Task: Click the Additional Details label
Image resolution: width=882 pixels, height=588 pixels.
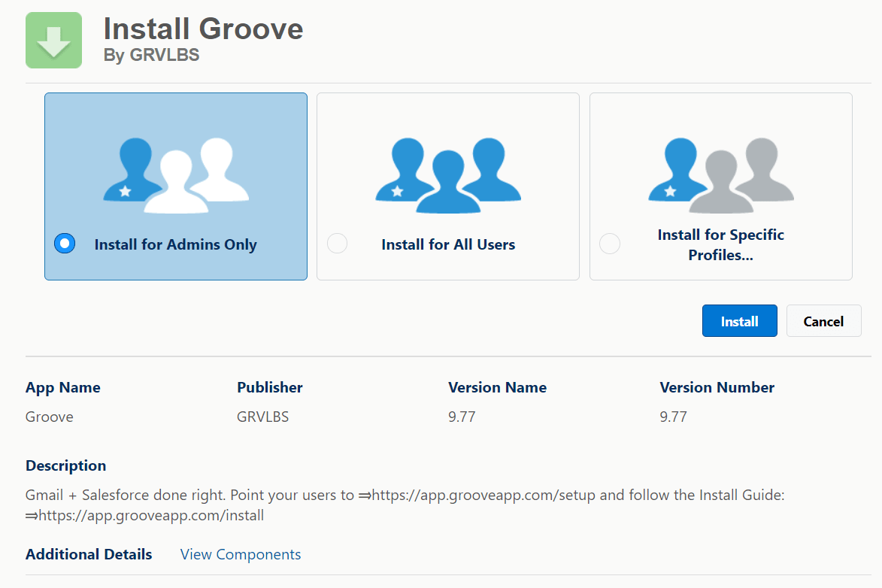Action: (89, 554)
